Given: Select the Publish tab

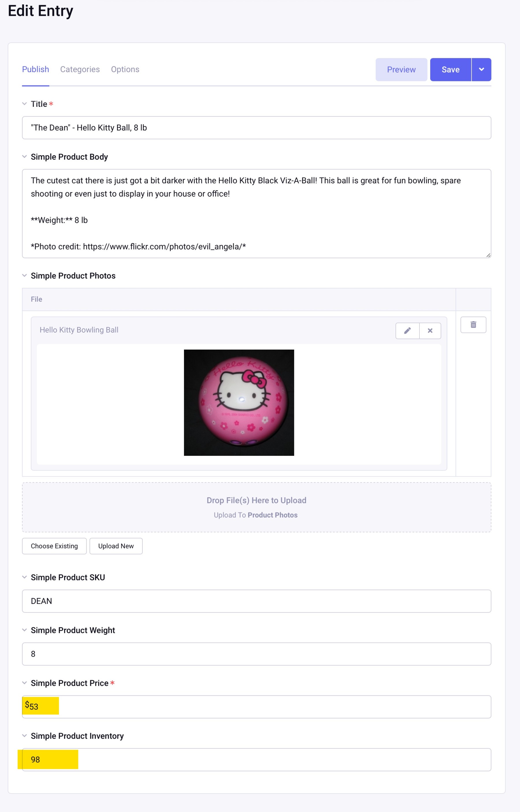Looking at the screenshot, I should pyautogui.click(x=36, y=70).
